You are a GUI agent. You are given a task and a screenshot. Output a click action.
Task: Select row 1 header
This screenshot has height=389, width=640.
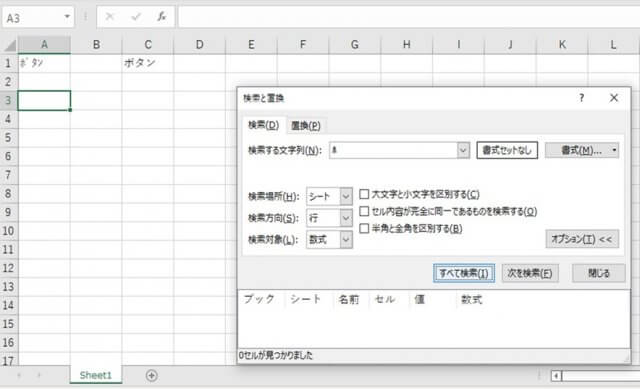[x=8, y=63]
